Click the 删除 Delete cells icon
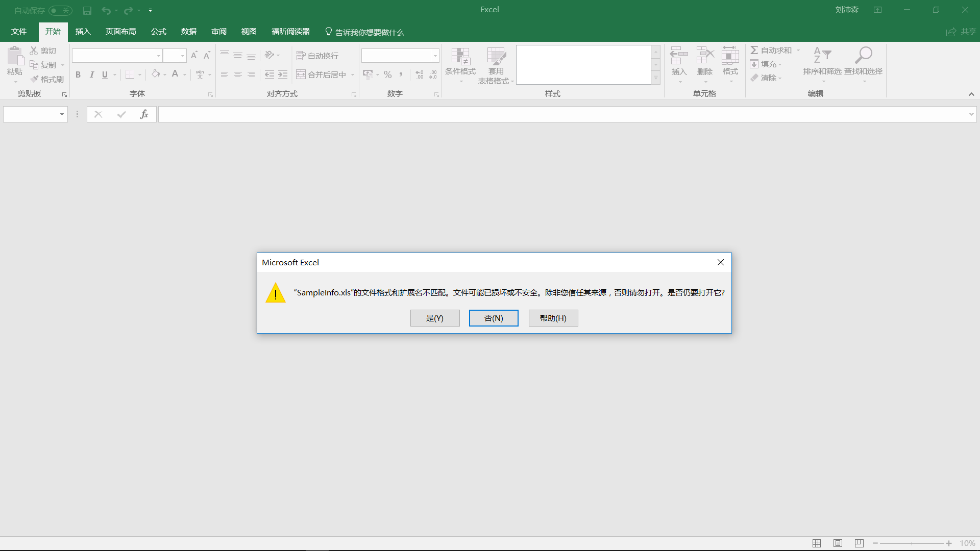 click(x=705, y=55)
